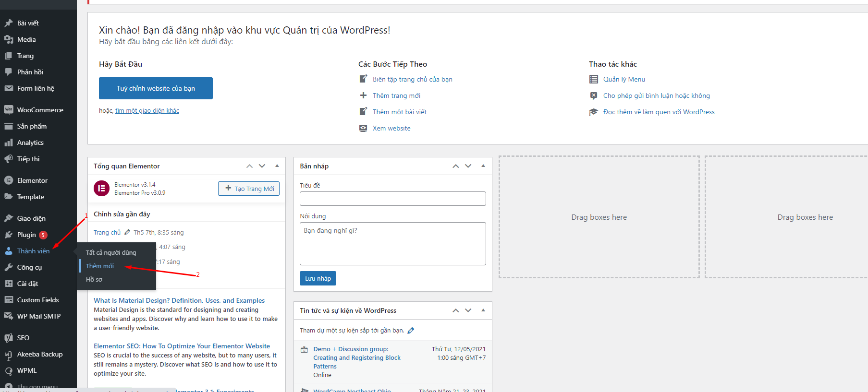Move Bản nháp panel down
868x392 pixels.
point(468,166)
